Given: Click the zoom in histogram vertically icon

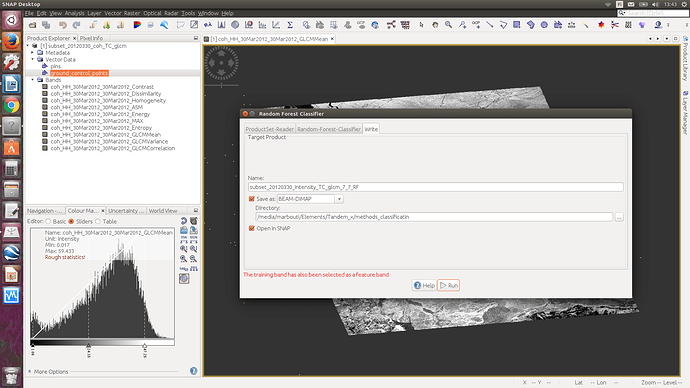Looking at the screenshot, I should (184, 249).
